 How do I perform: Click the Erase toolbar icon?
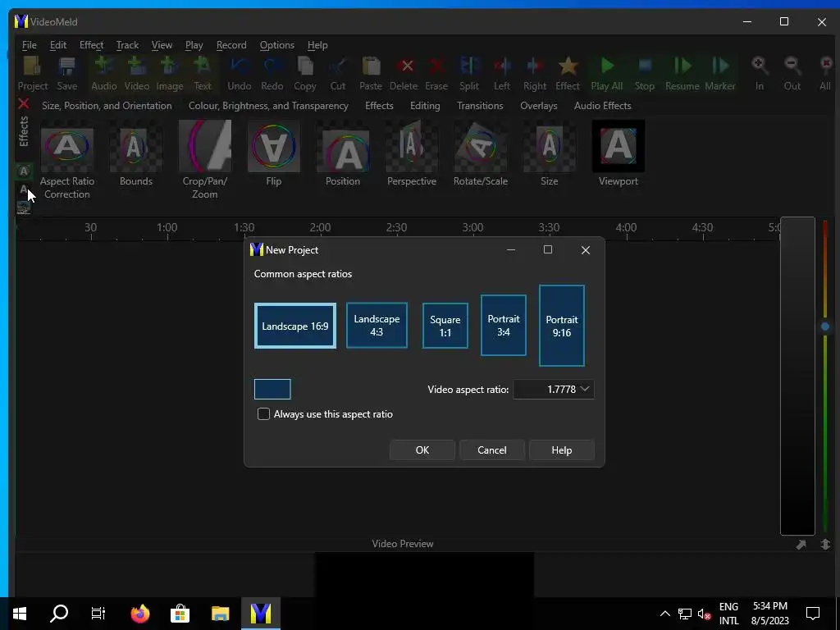[436, 73]
